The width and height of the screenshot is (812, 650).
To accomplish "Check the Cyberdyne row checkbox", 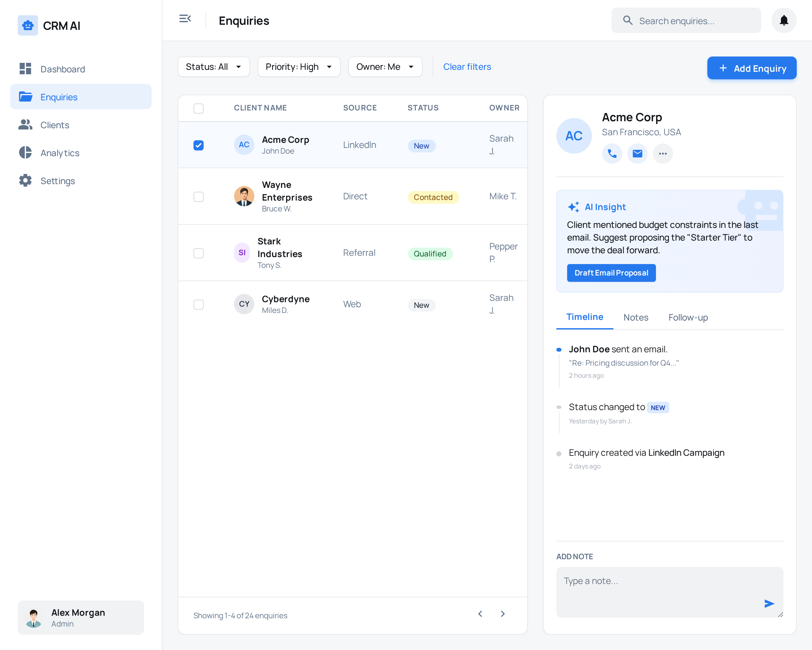I will click(x=199, y=304).
